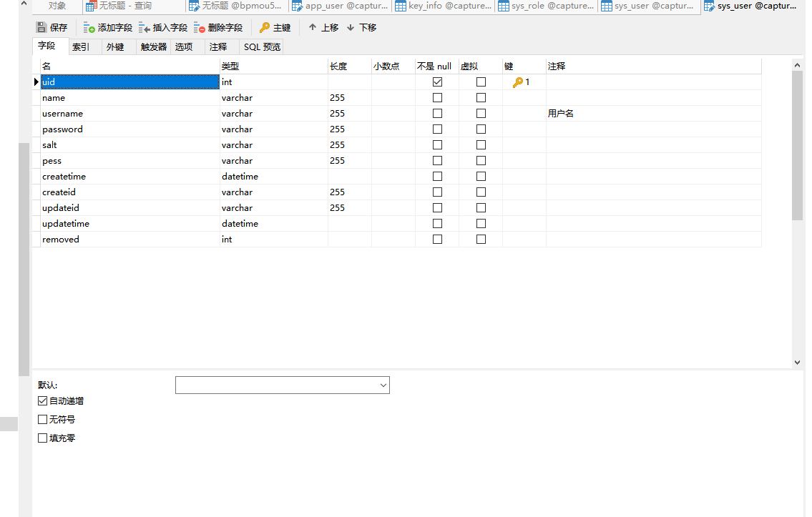The image size is (812, 517).
Task: Click the datetime type cell of createtime
Action: [x=274, y=177]
